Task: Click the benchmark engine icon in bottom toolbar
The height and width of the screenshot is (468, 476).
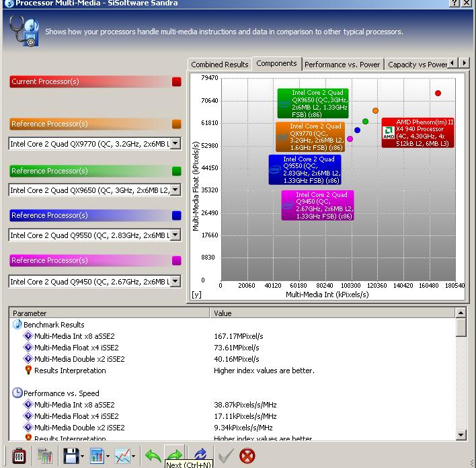Action: 19,456
